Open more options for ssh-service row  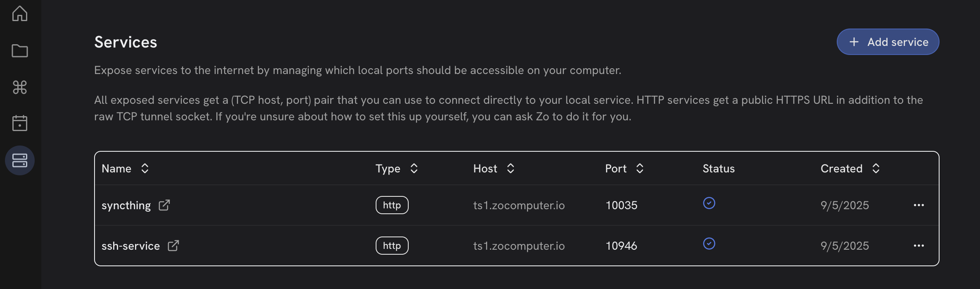[x=919, y=246]
